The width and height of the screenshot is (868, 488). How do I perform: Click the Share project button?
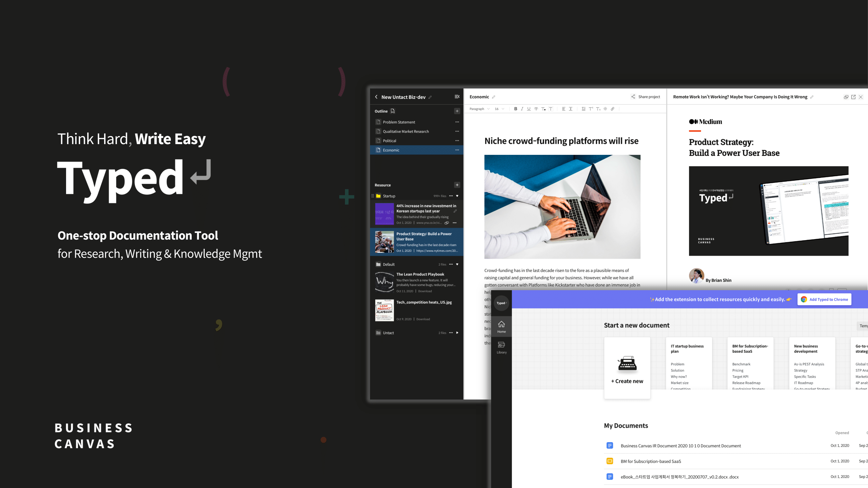click(646, 97)
